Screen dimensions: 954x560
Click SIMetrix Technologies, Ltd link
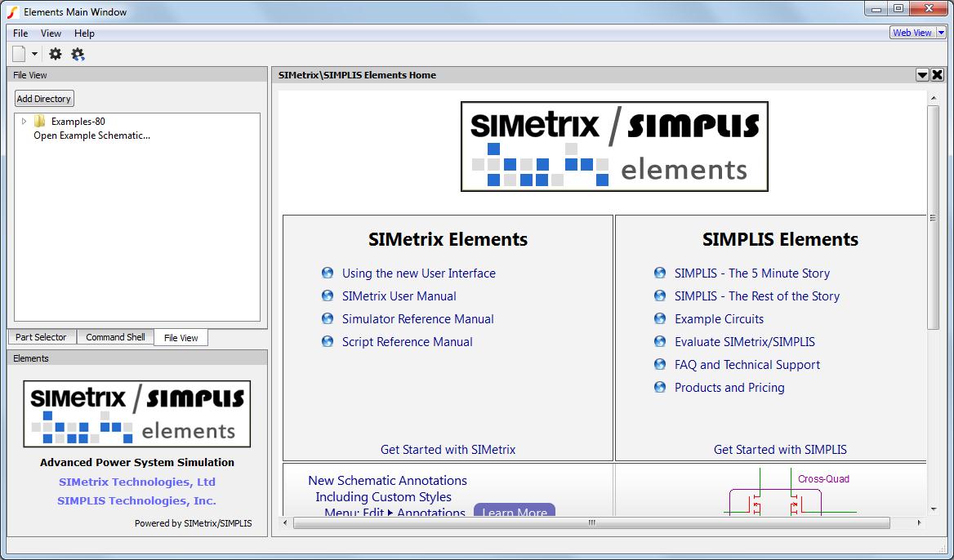click(x=137, y=482)
